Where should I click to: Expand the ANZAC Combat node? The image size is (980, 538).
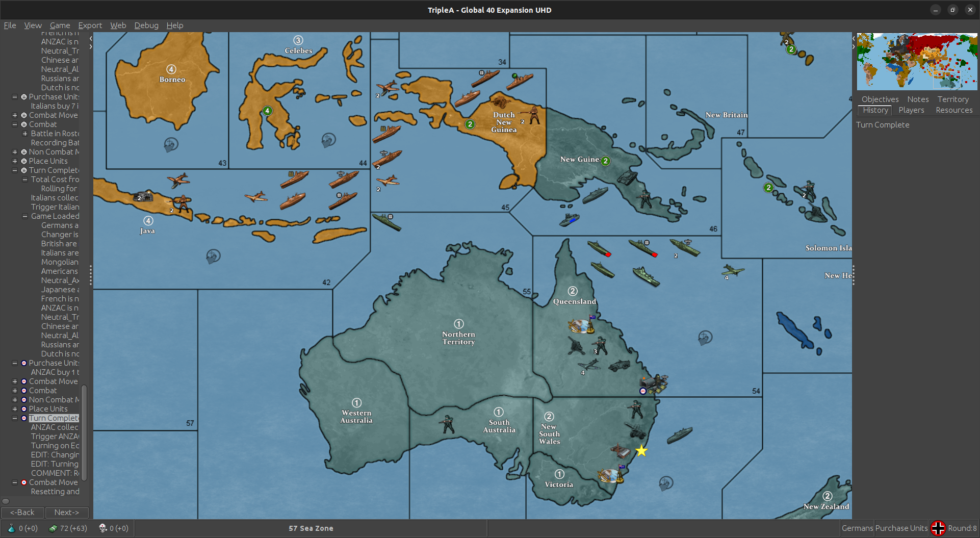(x=15, y=391)
